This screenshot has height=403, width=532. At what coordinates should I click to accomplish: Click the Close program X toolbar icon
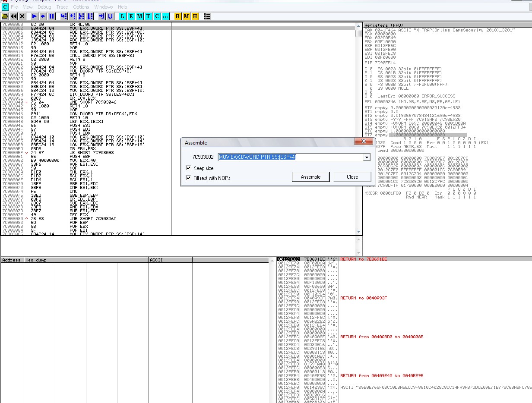pyautogui.click(x=22, y=16)
